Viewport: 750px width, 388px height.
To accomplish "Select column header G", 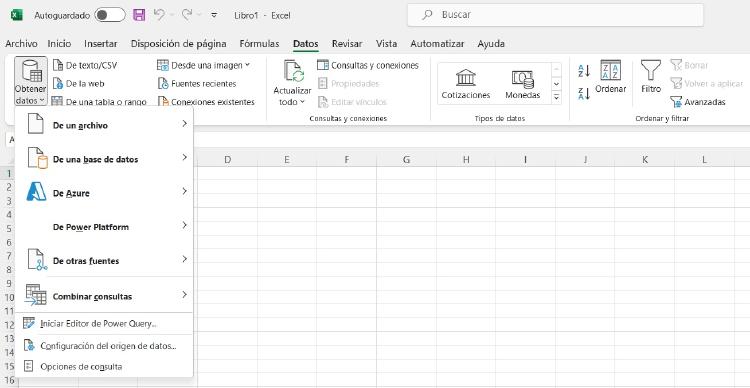I will [406, 159].
